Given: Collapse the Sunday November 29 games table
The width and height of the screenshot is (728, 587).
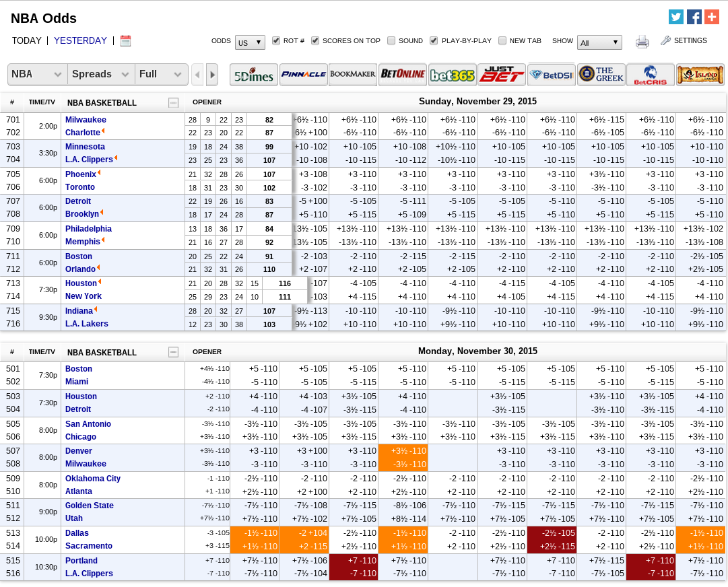Looking at the screenshot, I should coord(173,102).
